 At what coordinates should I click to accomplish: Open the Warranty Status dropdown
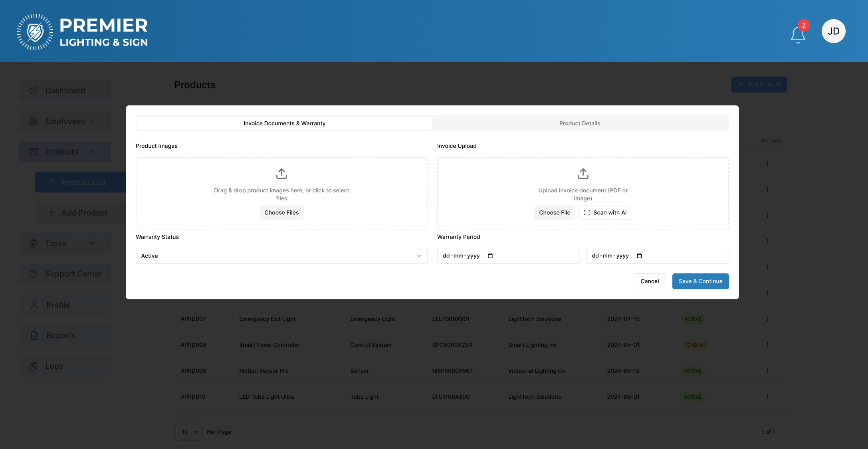coord(281,256)
